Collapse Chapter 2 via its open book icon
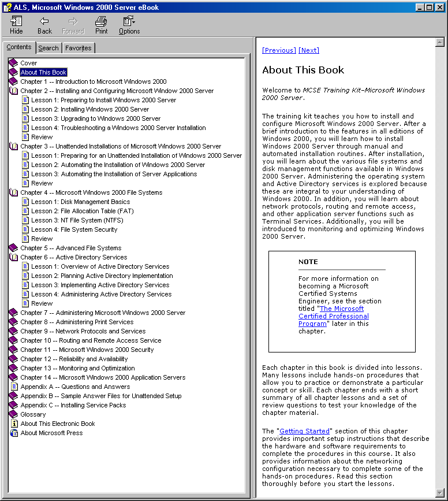 pyautogui.click(x=13, y=91)
